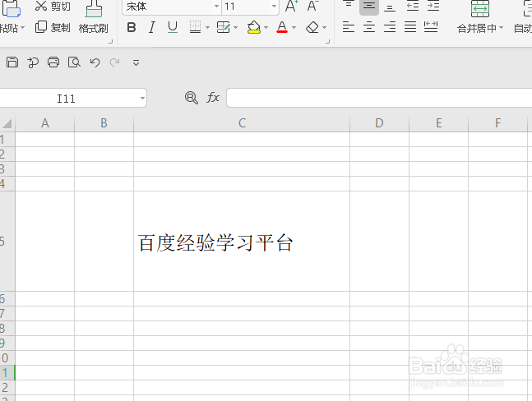Image resolution: width=532 pixels, height=401 pixels.
Task: Align text to vertical middle
Action: pos(369,6)
